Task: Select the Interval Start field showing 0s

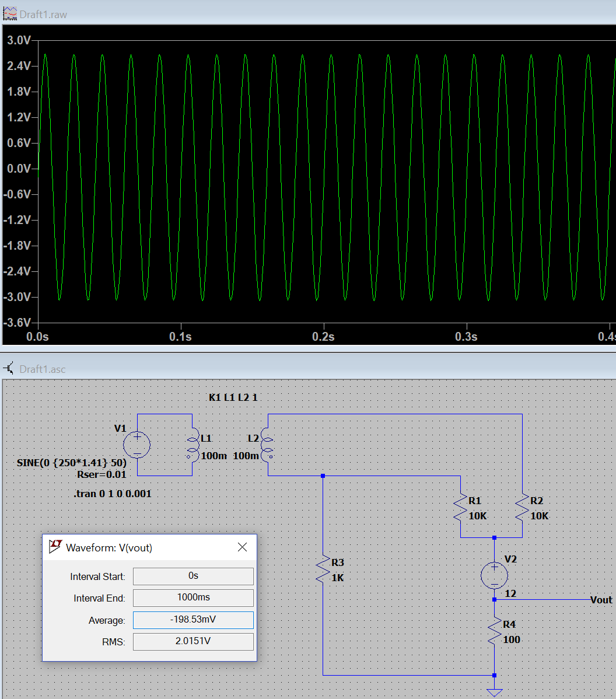Action: pos(193,576)
